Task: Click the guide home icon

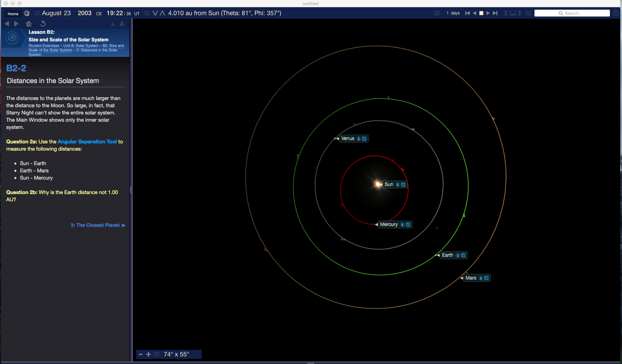Action: coord(29,24)
